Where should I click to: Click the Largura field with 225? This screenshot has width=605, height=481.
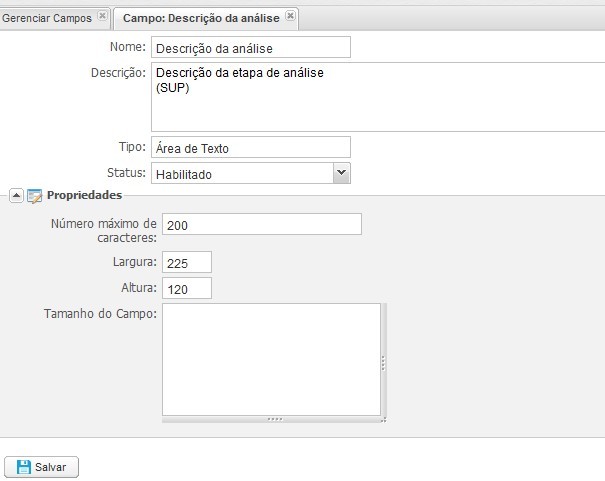(x=187, y=262)
